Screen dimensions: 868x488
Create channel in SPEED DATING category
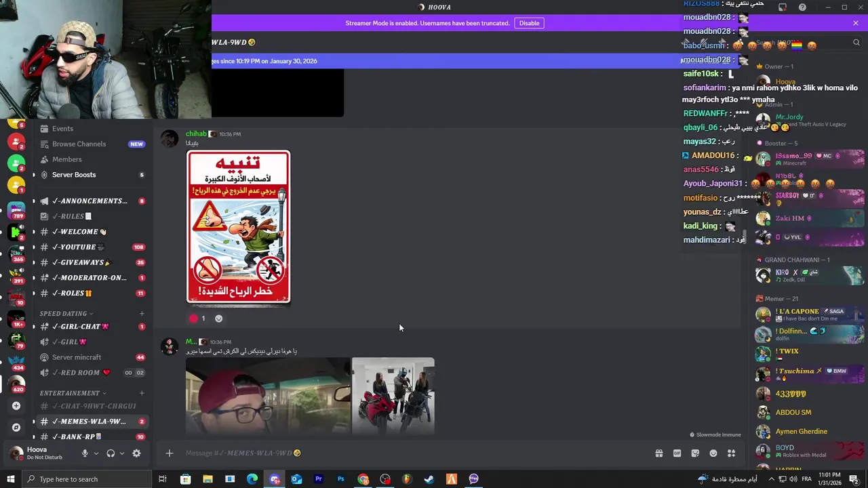pyautogui.click(x=142, y=314)
